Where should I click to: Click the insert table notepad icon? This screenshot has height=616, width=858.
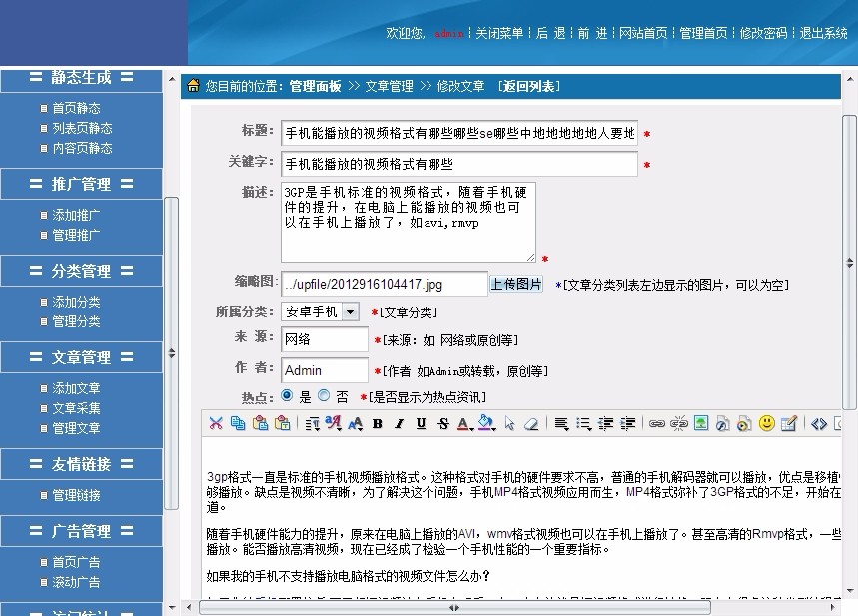click(788, 423)
